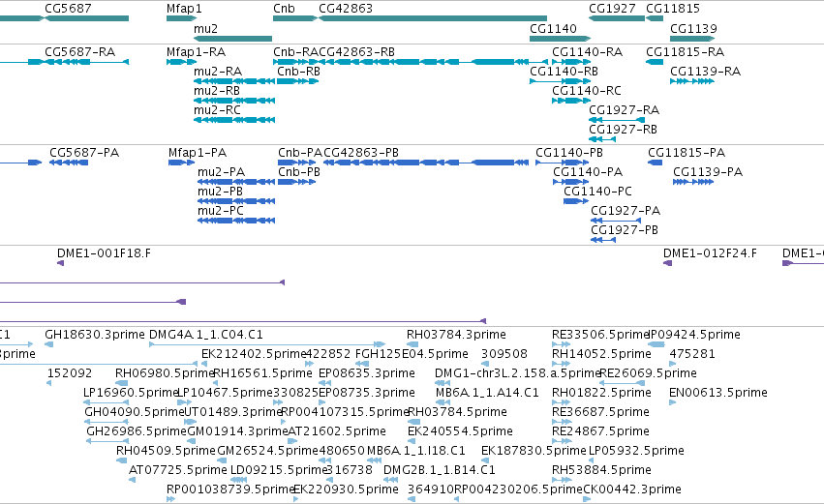The image size is (824, 504).
Task: Open the Cnb-PB protein label
Action: (299, 172)
